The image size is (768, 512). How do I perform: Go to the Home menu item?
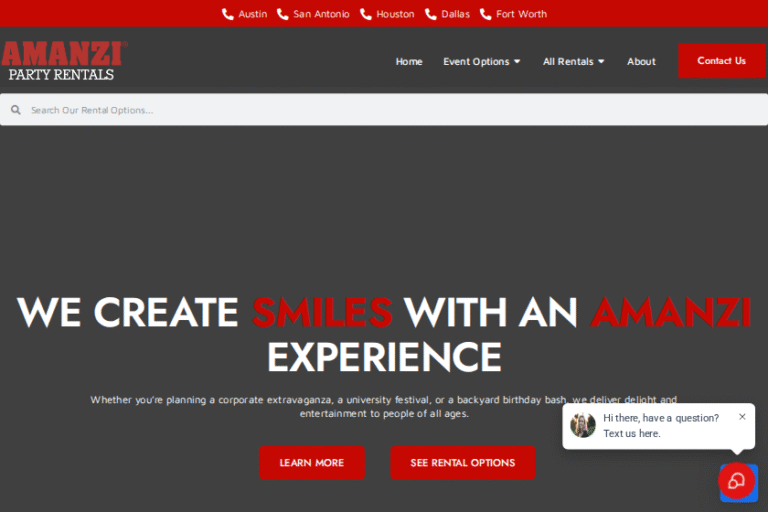[409, 61]
